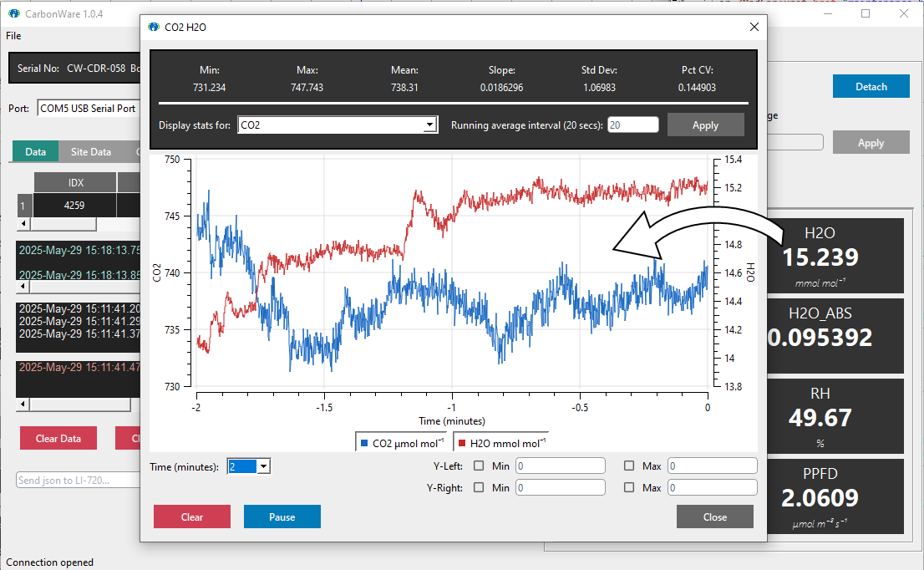The image size is (924, 570).
Task: Toggle the H2O mmol mol legend series
Action: click(x=501, y=443)
